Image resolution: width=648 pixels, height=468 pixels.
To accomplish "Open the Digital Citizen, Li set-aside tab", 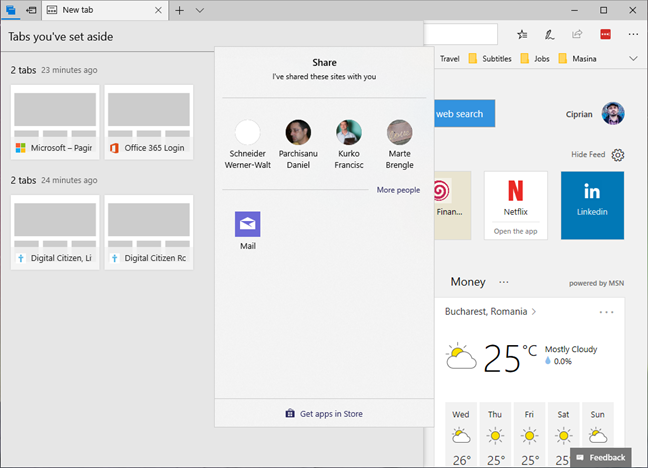I will click(55, 232).
